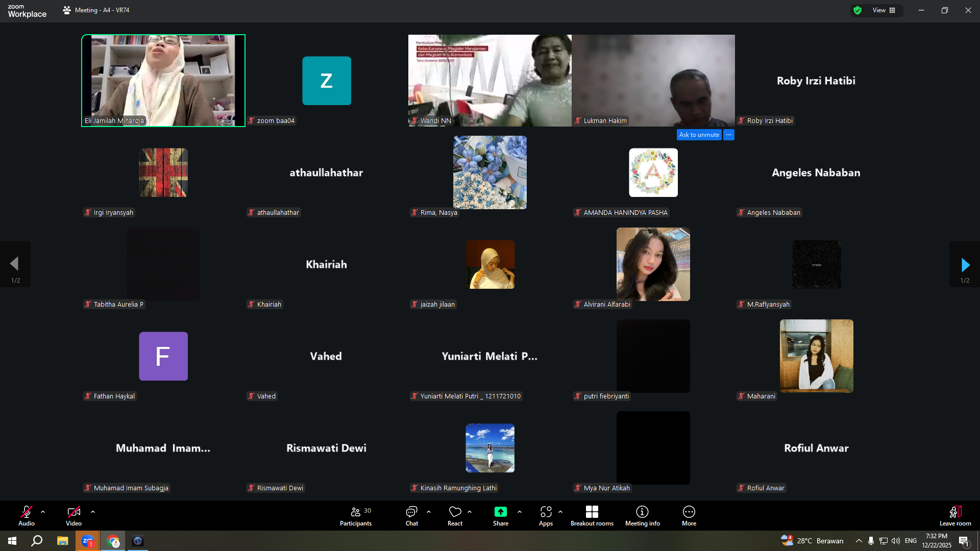Click the Angeles Nababan name tile
980x551 pixels.
[816, 172]
